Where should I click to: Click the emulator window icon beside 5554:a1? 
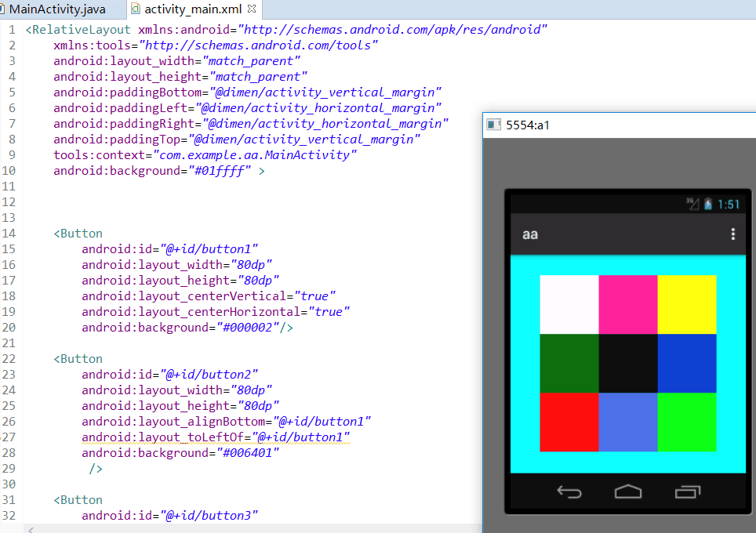point(493,125)
